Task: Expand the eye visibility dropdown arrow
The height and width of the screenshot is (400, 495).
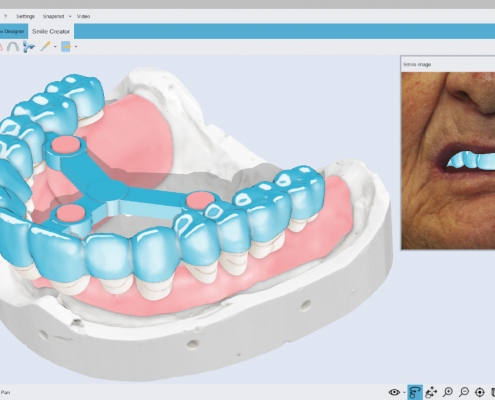Action: coord(404,392)
